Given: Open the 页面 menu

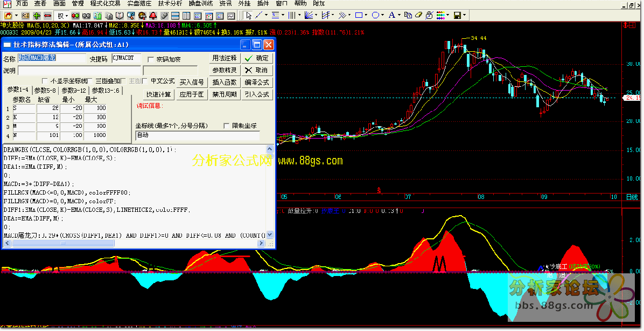Looking at the screenshot, I should (x=22, y=4).
